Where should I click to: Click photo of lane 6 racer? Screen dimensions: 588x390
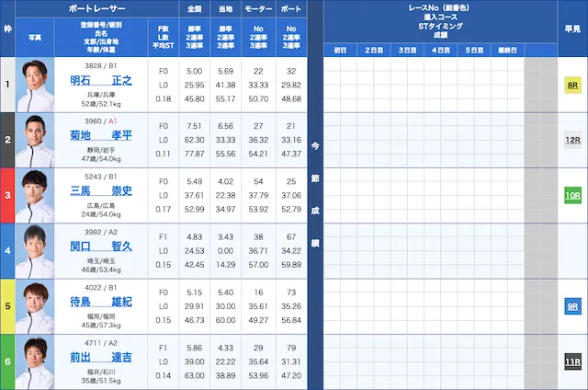click(x=35, y=361)
